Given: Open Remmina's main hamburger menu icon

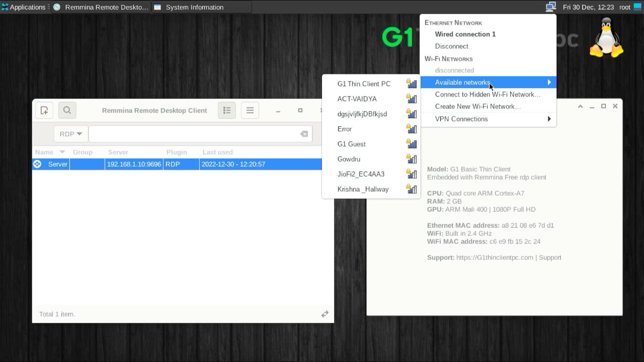Looking at the screenshot, I should click(x=250, y=110).
